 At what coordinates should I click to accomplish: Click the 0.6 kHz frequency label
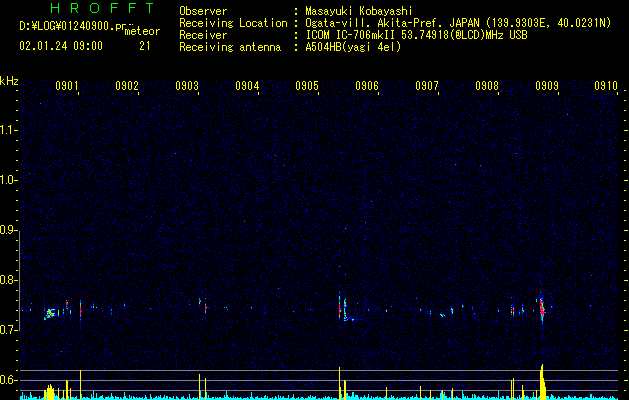tap(8, 380)
